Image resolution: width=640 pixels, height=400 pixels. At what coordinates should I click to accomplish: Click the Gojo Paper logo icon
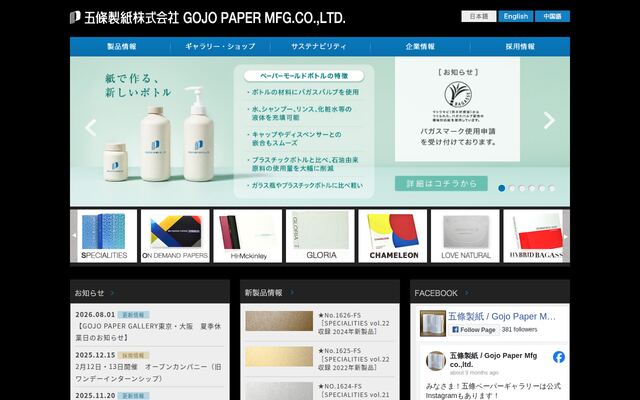pos(75,18)
